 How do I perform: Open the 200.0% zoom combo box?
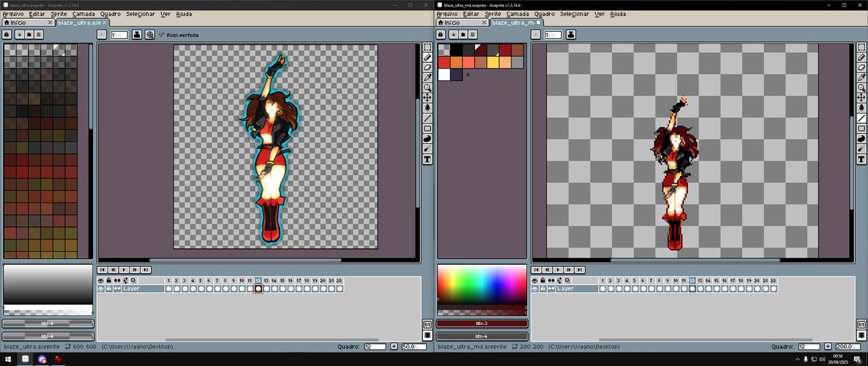tap(848, 347)
